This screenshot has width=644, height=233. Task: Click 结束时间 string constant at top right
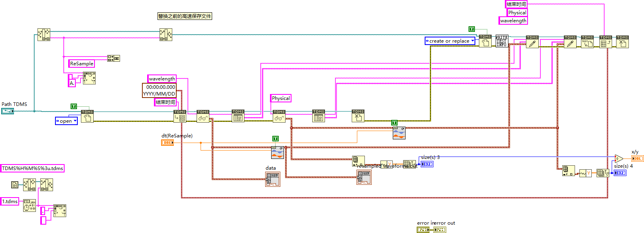(516, 4)
